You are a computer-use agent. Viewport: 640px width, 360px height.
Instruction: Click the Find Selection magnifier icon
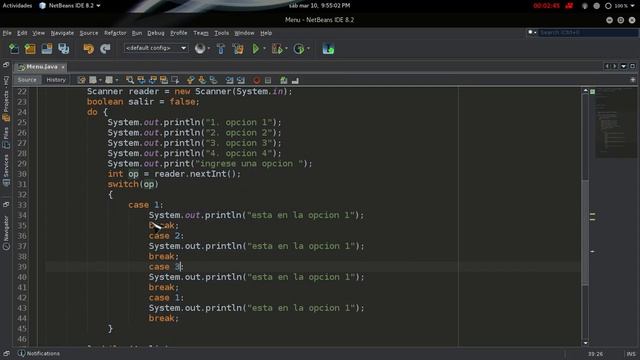tap(130, 80)
